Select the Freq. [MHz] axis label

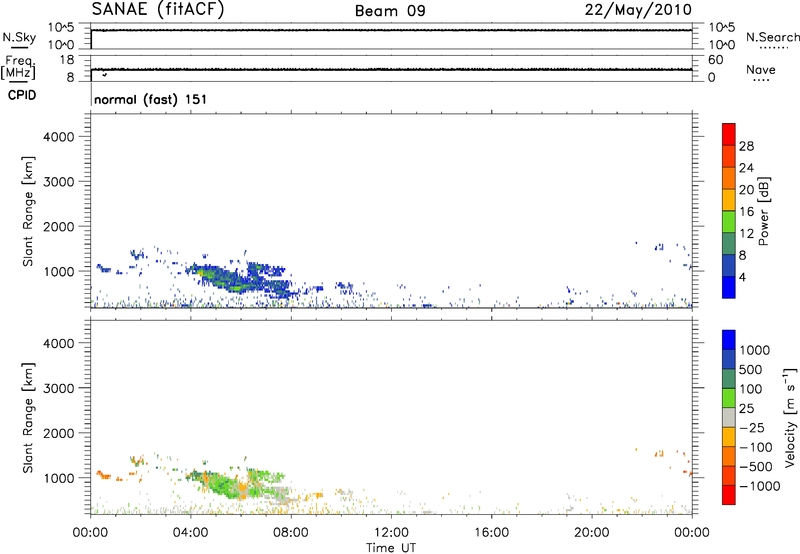point(19,68)
